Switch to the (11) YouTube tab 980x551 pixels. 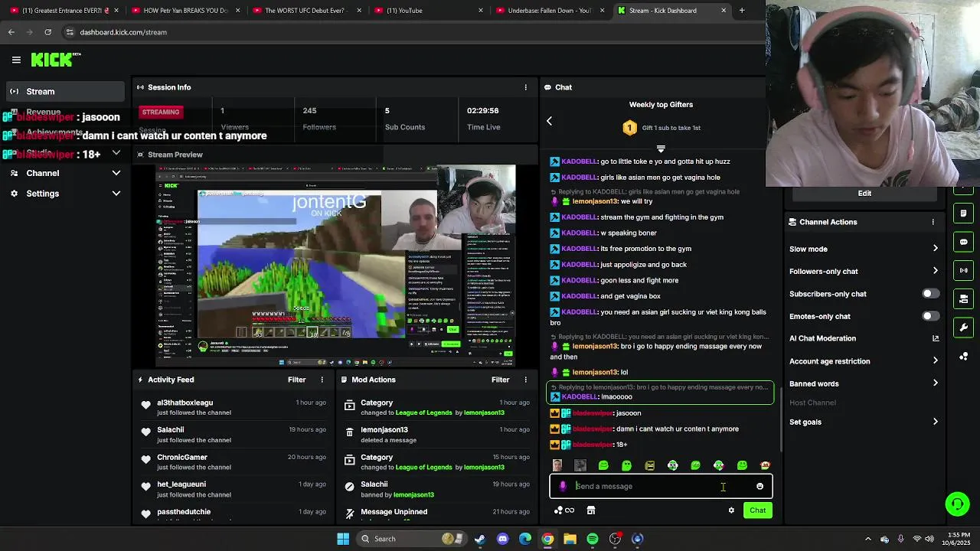point(429,11)
